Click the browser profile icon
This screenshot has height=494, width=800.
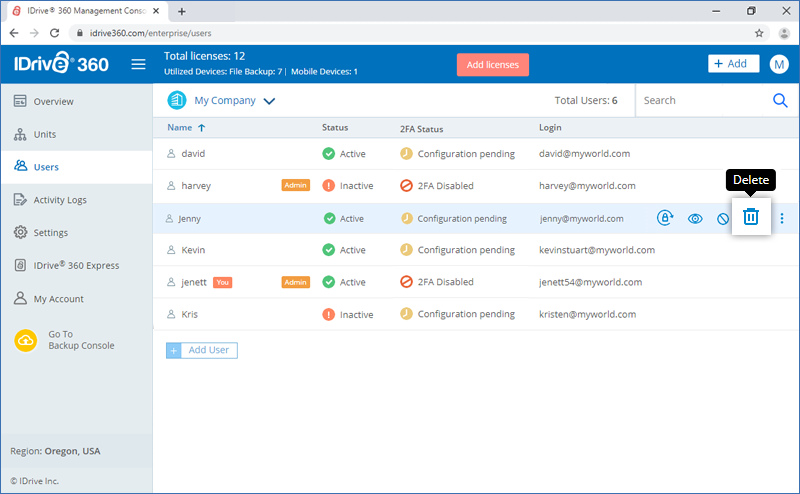click(784, 33)
